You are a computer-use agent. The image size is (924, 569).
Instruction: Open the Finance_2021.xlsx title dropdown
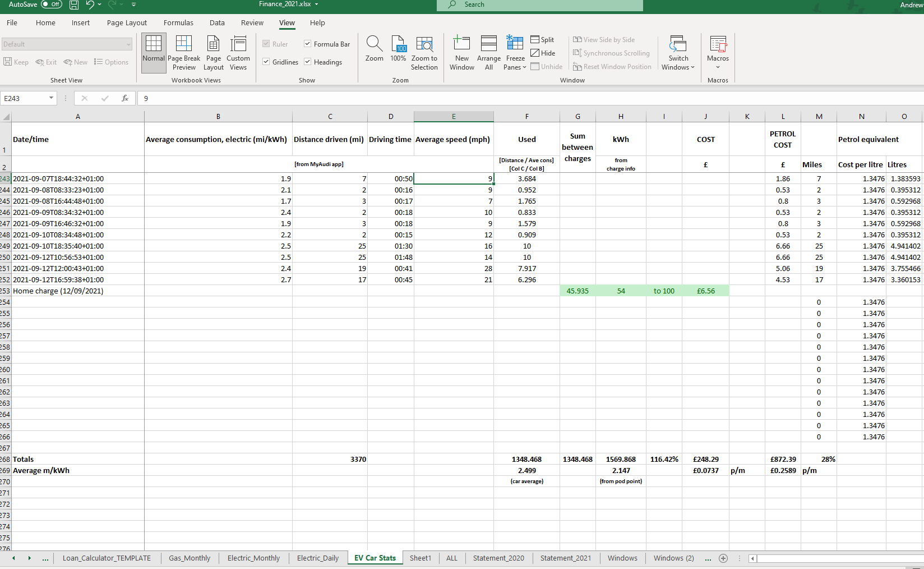pyautogui.click(x=316, y=4)
